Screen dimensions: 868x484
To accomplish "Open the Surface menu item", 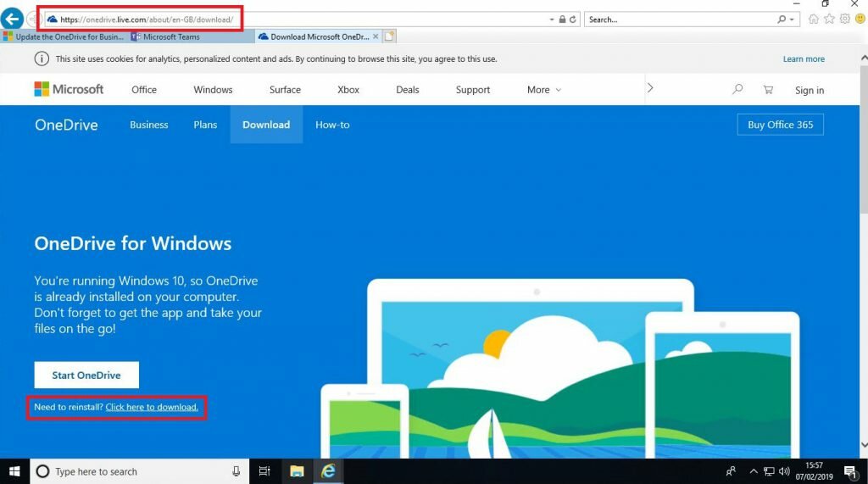I will pos(285,90).
